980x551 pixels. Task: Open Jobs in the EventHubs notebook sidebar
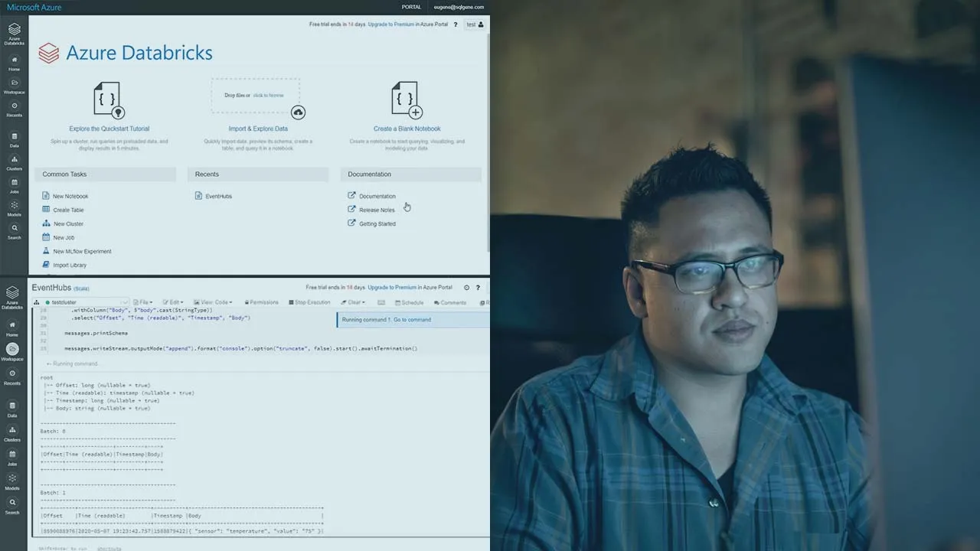[x=12, y=457]
